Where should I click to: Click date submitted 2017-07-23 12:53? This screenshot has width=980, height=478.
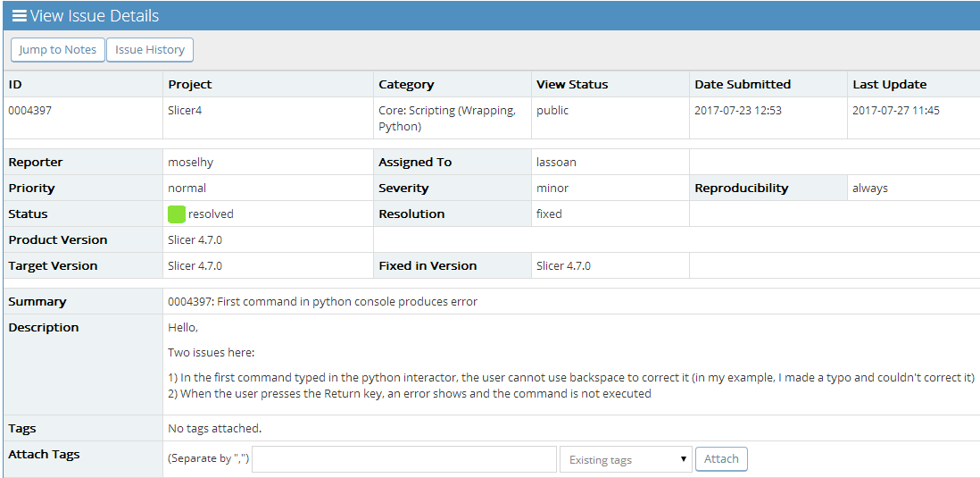pyautogui.click(x=738, y=111)
